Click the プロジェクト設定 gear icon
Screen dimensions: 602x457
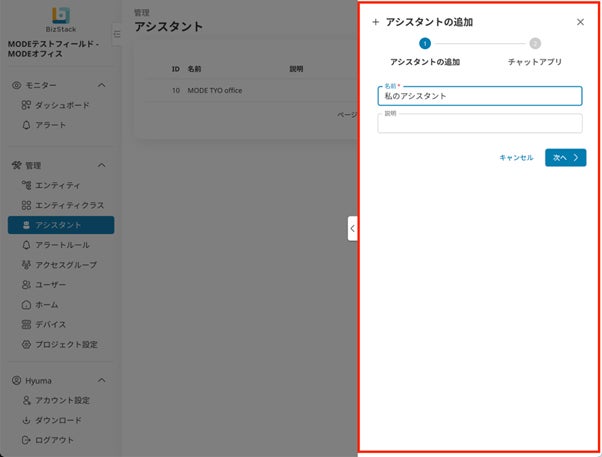26,344
